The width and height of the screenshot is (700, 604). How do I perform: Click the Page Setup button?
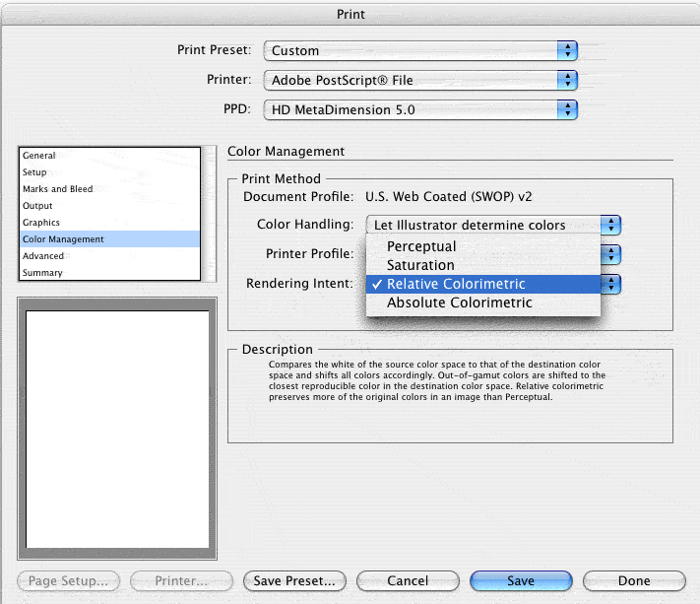pyautogui.click(x=68, y=580)
